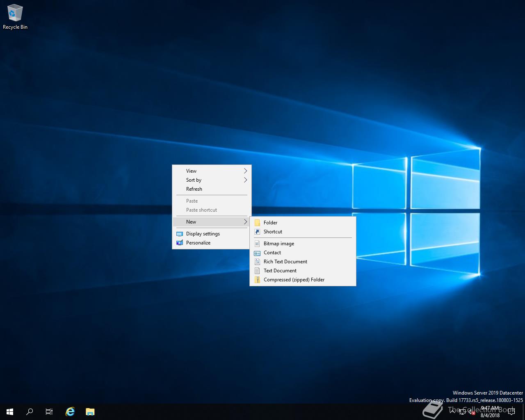Select the Recycle Bin desktop icon
The height and width of the screenshot is (420, 525).
(15, 17)
